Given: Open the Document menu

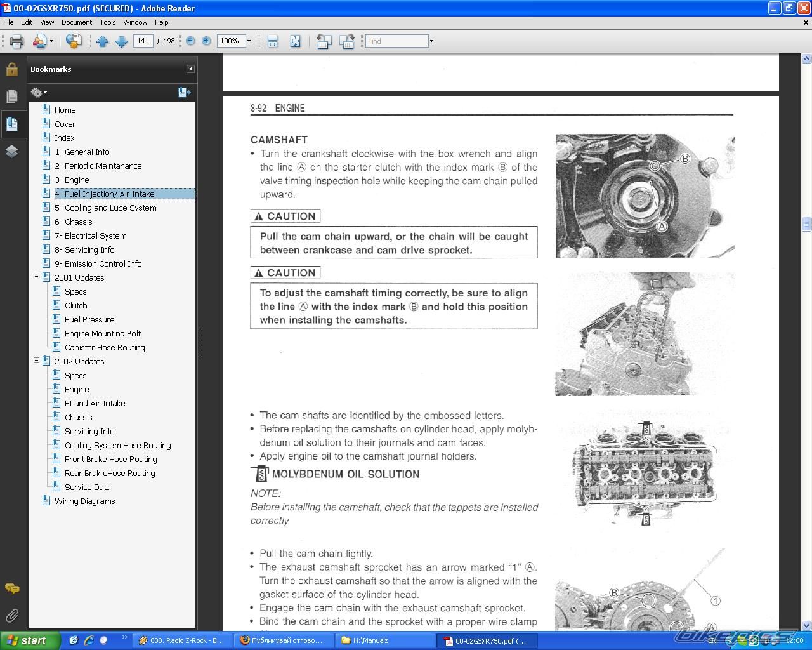Looking at the screenshot, I should click(x=76, y=22).
